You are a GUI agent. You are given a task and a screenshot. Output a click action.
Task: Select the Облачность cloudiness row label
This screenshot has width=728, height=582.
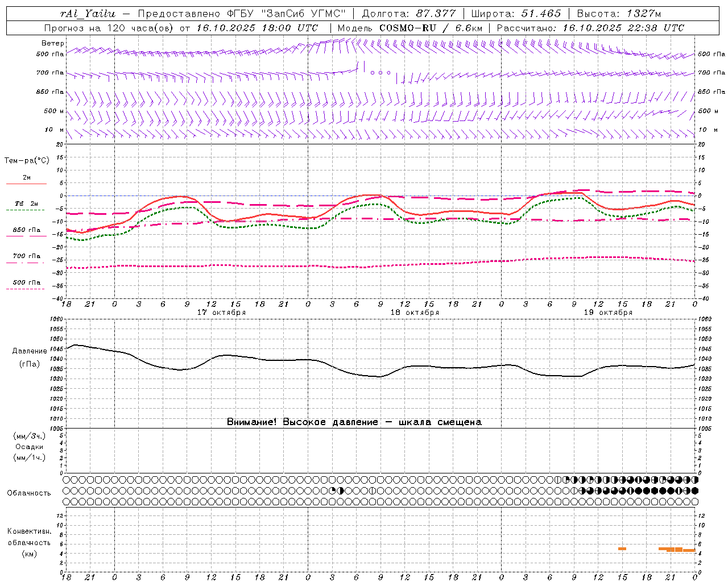tap(29, 493)
